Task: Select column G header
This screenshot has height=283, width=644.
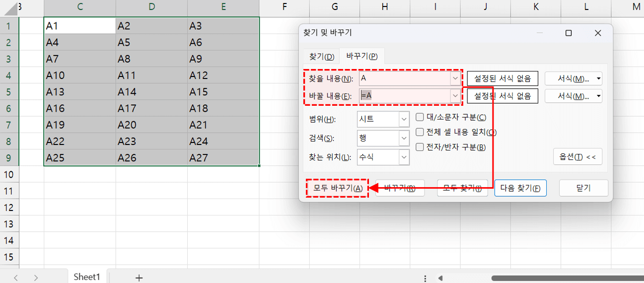Action: 335,6
